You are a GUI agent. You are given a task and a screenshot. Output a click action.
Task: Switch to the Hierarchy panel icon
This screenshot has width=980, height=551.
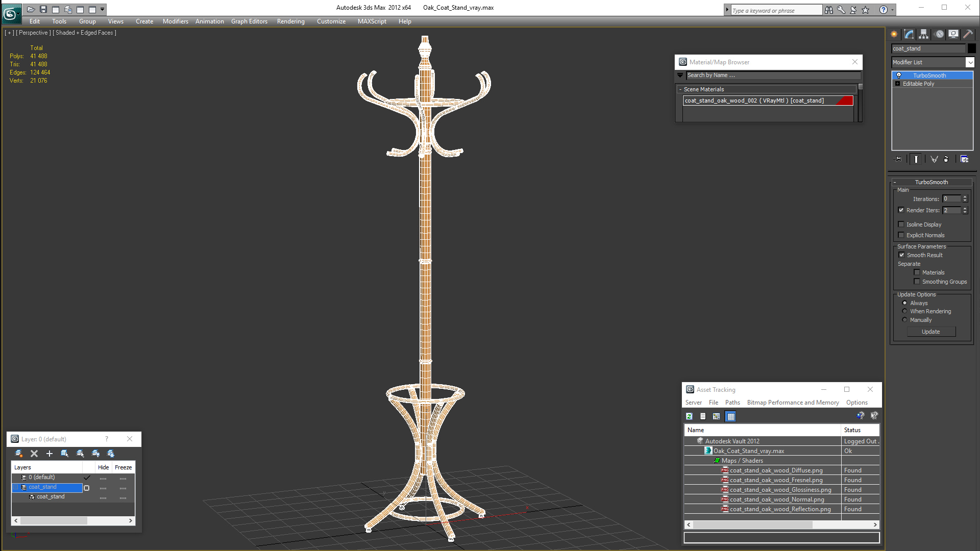(924, 34)
